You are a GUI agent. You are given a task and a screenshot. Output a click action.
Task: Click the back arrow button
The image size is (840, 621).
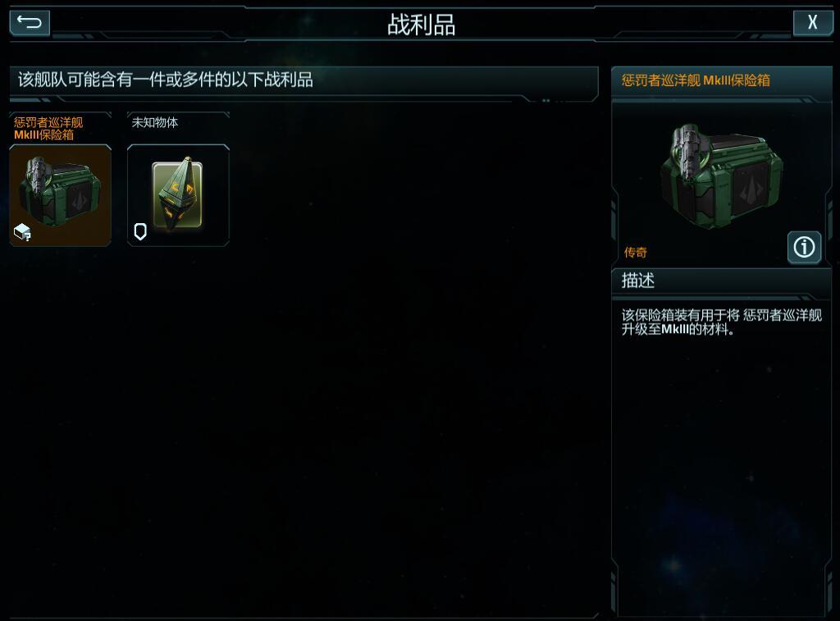[x=30, y=23]
